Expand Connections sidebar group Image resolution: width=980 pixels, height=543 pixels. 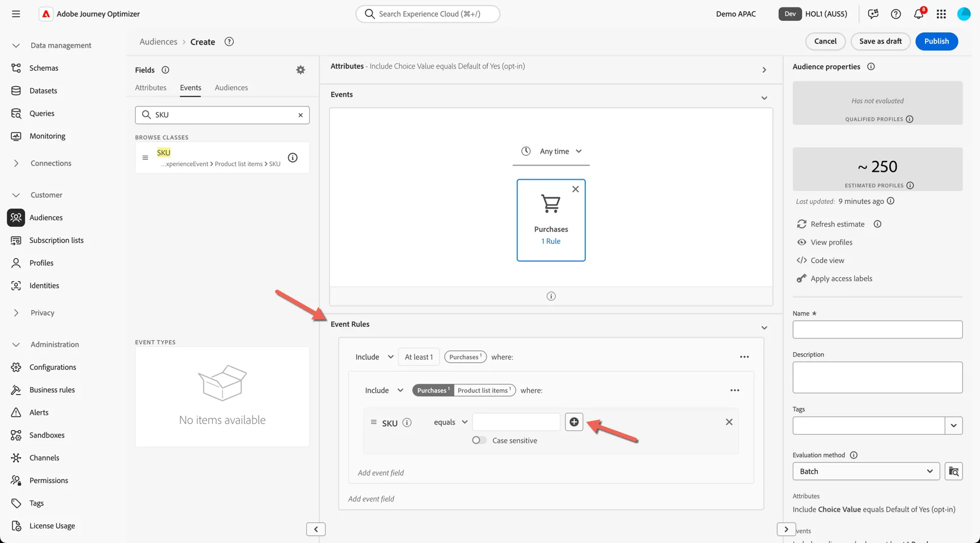(16, 163)
